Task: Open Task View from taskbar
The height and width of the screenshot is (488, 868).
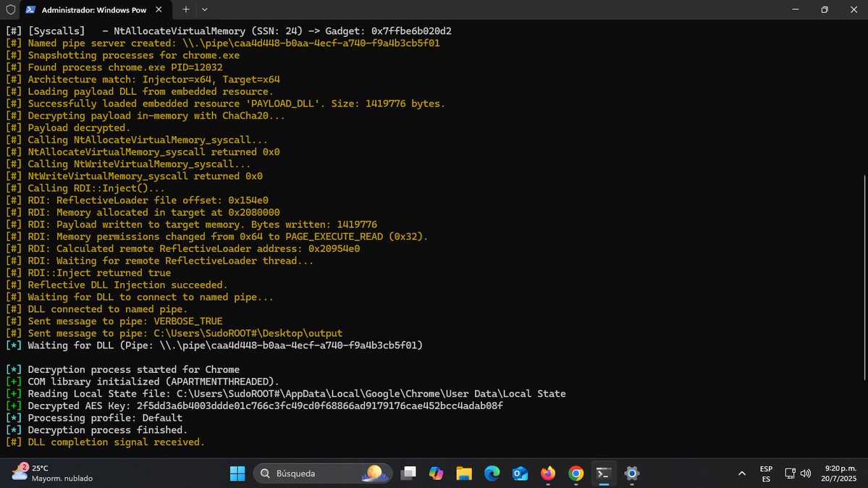Action: (408, 474)
